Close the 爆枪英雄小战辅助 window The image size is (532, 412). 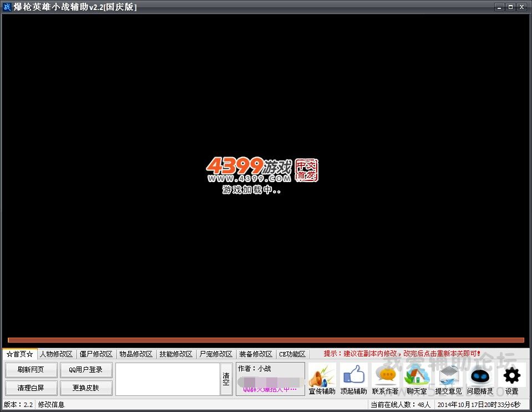click(x=521, y=7)
